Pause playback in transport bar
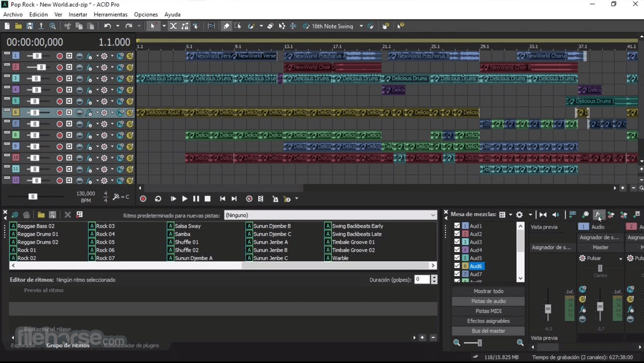Image resolution: width=644 pixels, height=363 pixels. tap(196, 199)
